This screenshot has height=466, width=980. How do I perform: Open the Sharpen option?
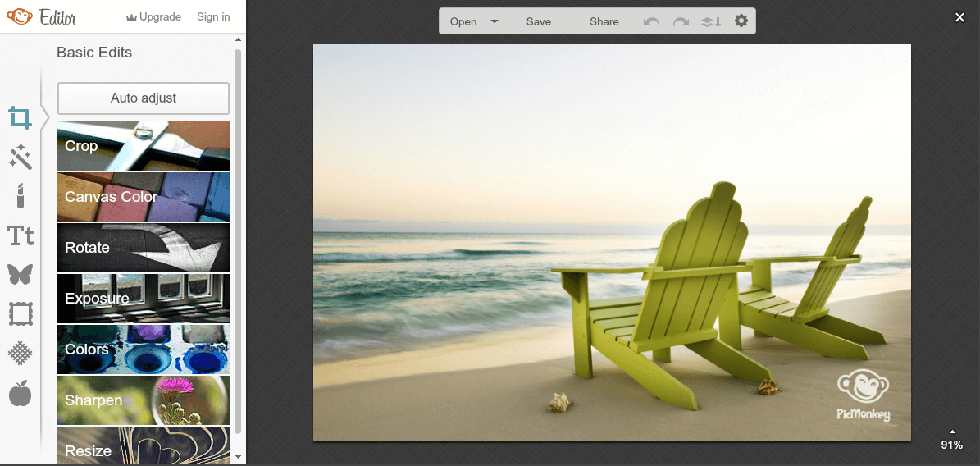click(144, 400)
